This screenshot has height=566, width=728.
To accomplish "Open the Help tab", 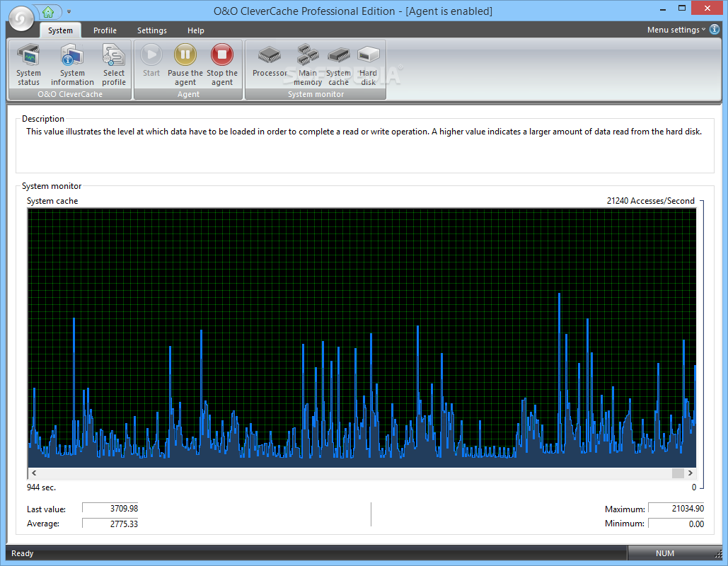I will pos(195,30).
